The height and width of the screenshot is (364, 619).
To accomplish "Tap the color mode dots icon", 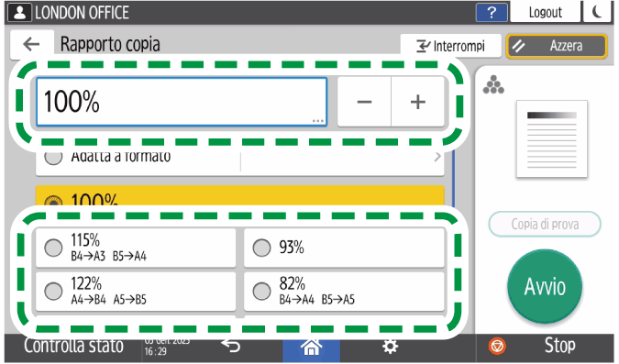I will tap(493, 84).
